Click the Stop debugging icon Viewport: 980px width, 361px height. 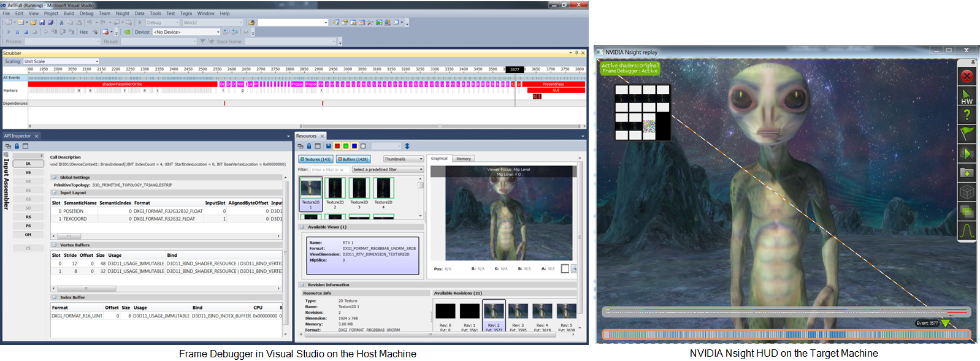pyautogui.click(x=26, y=32)
